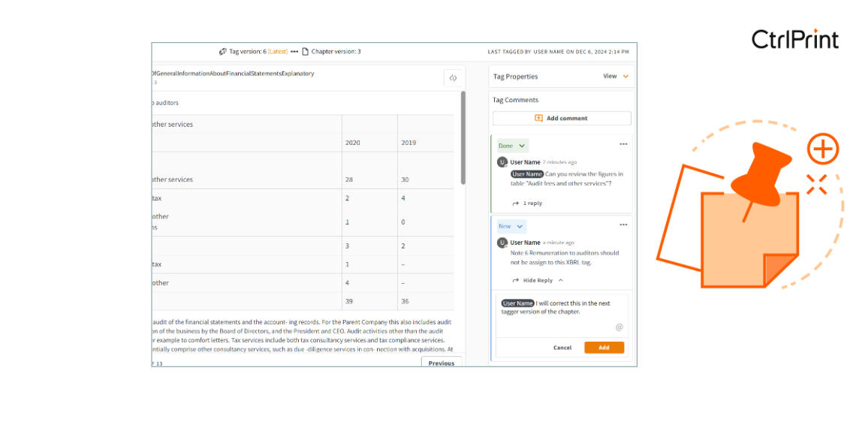This screenshot has height=425, width=868.
Task: Expand the Tag Properties View chevron
Action: (625, 77)
